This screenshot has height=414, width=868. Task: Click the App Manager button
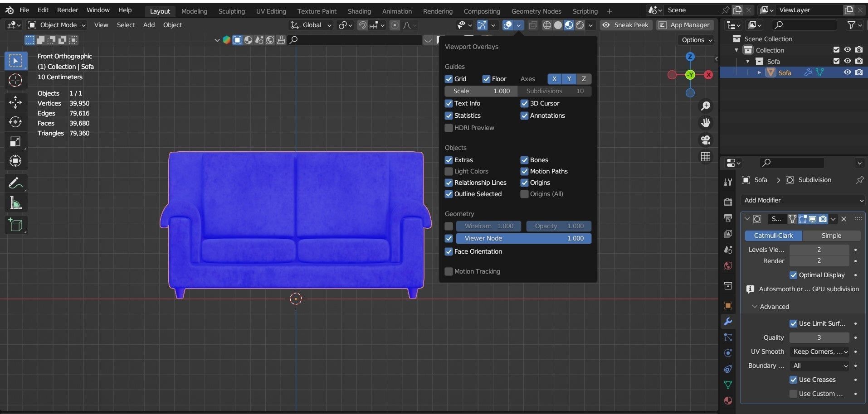coord(684,25)
